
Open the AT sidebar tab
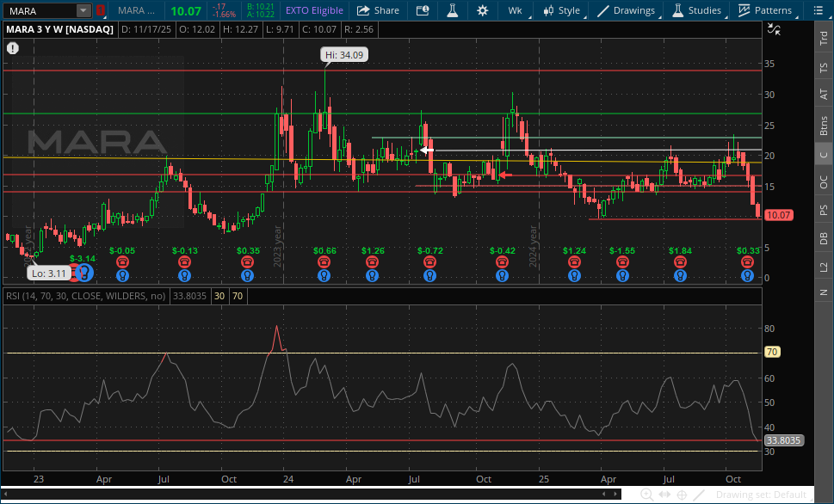824,95
